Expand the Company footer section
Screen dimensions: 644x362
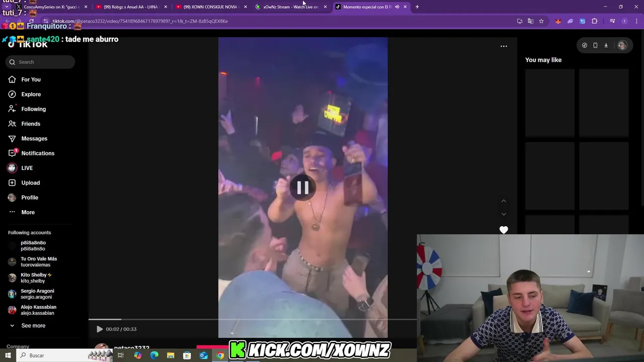(18, 346)
